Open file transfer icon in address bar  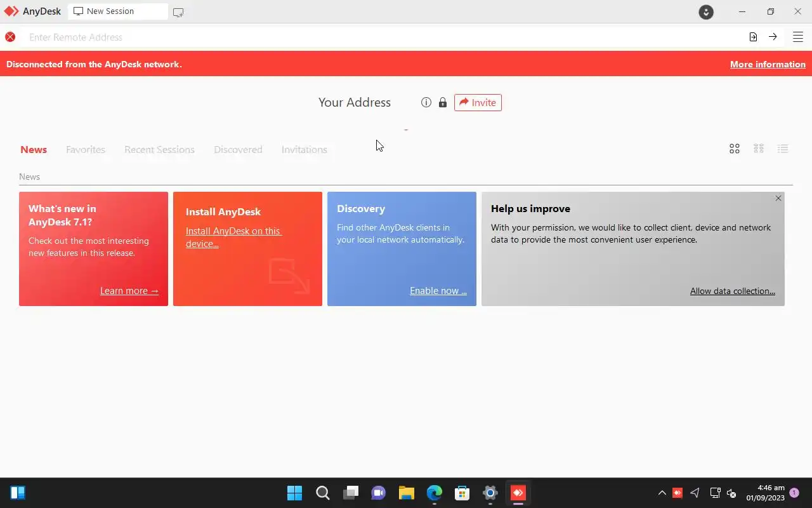(753, 37)
